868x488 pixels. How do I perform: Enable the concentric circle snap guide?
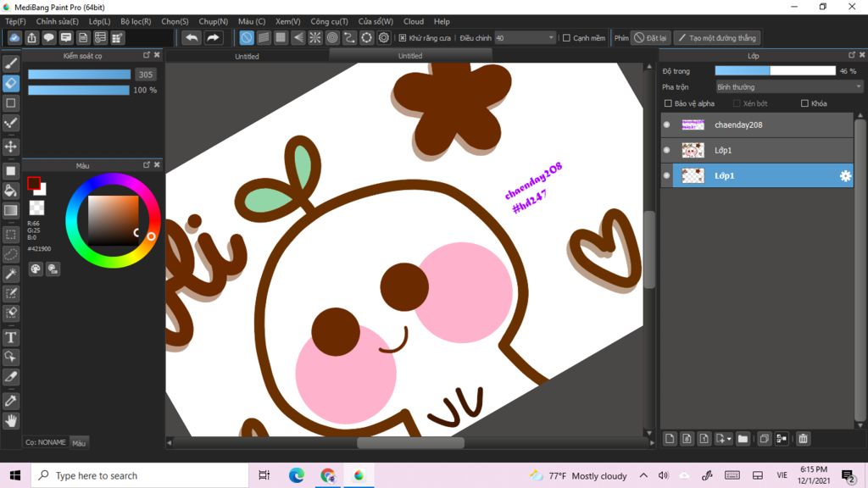pos(332,37)
